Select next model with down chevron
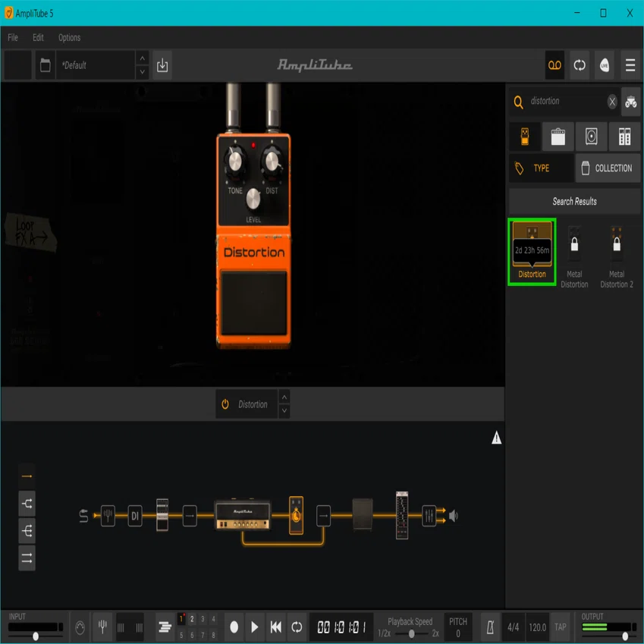Image resolution: width=644 pixels, height=644 pixels. 284,410
